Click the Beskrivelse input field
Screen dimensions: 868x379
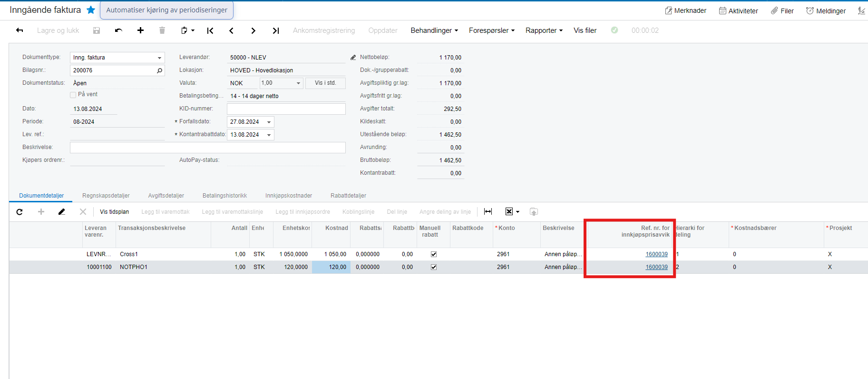click(208, 148)
